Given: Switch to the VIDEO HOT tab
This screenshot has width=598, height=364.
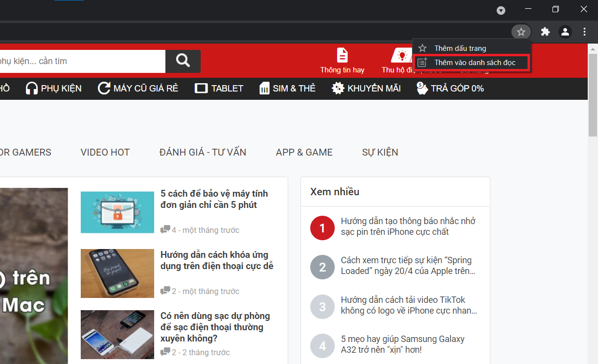Looking at the screenshot, I should pos(105,152).
